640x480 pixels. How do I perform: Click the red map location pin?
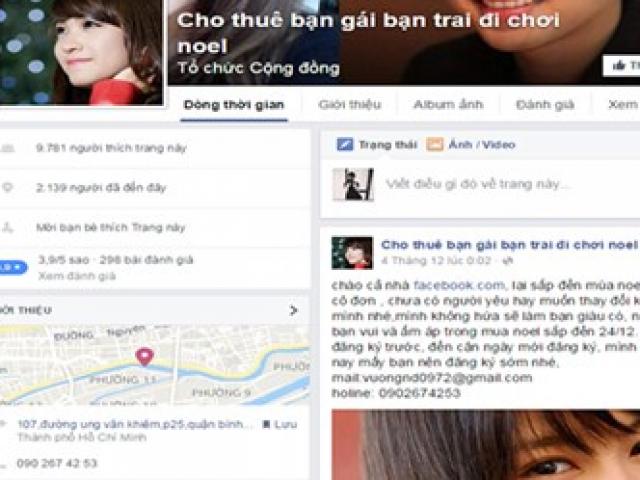pyautogui.click(x=144, y=357)
